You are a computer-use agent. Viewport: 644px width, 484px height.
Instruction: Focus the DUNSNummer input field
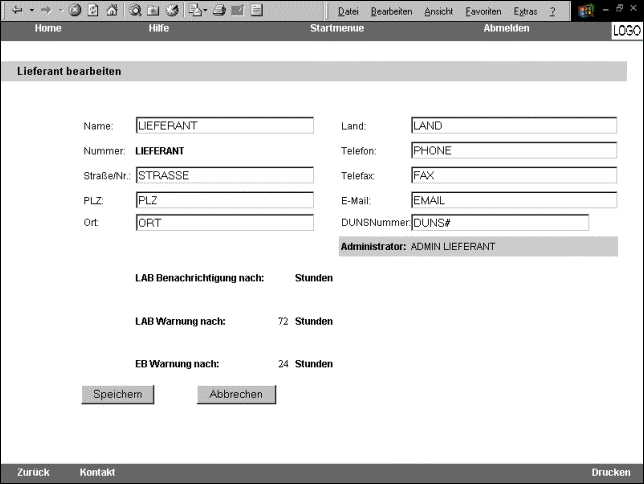(500, 222)
